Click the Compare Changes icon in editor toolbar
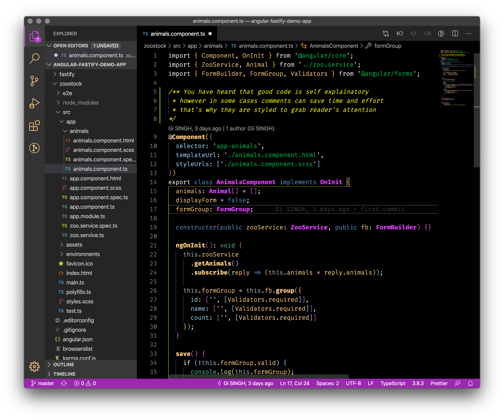 coord(386,34)
